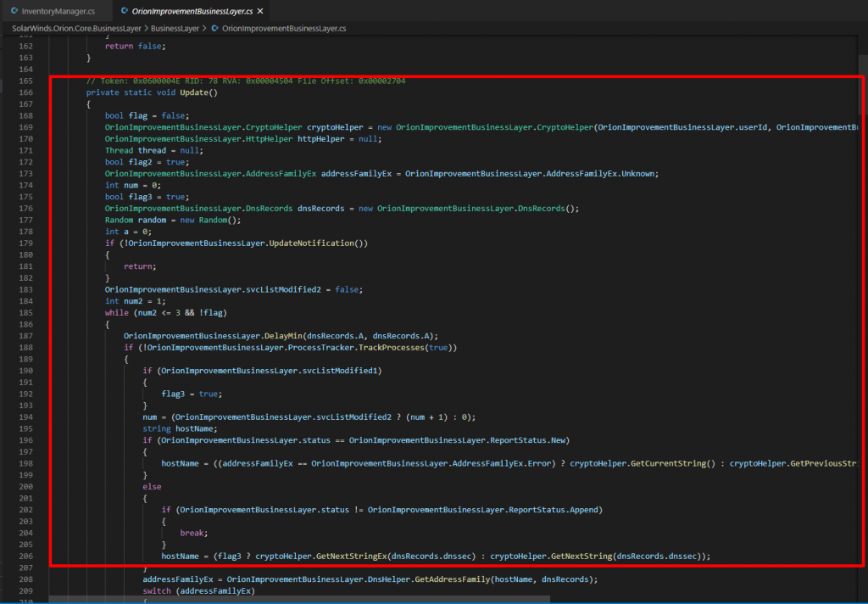The width and height of the screenshot is (868, 604).
Task: Click the cryptoHelper variable on line 169
Action: (335, 127)
